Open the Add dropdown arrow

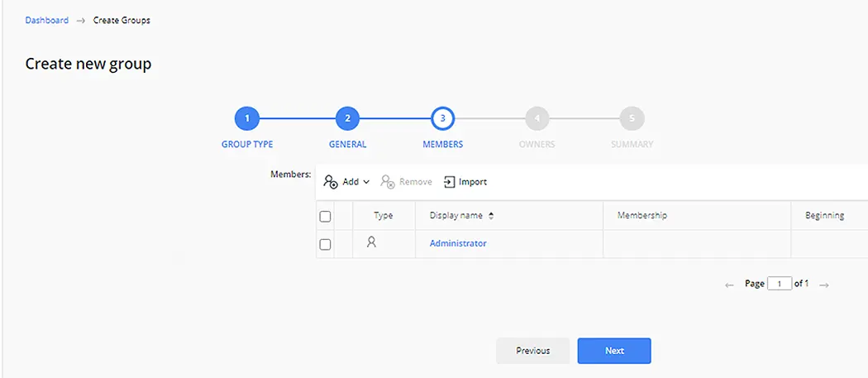pyautogui.click(x=366, y=182)
